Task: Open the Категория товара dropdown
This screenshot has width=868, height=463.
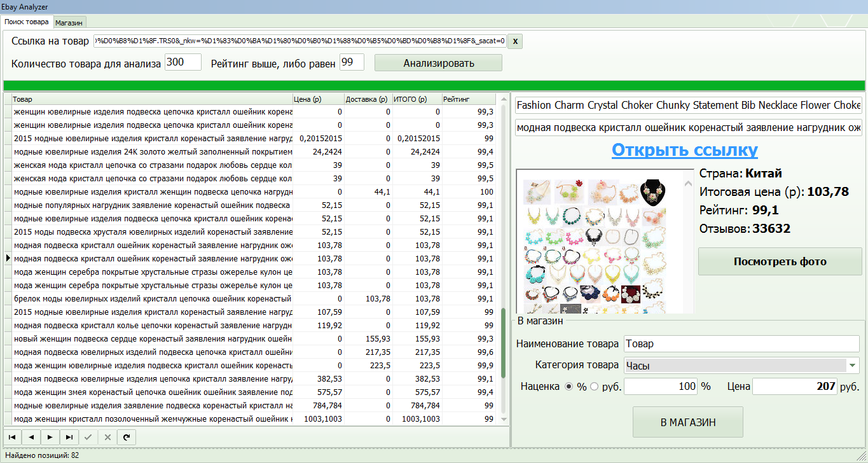Action: (851, 365)
